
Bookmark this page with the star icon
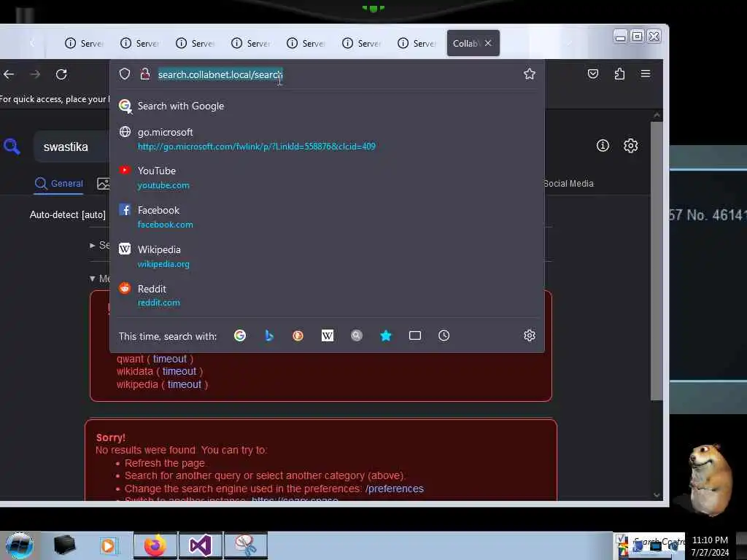pos(530,74)
